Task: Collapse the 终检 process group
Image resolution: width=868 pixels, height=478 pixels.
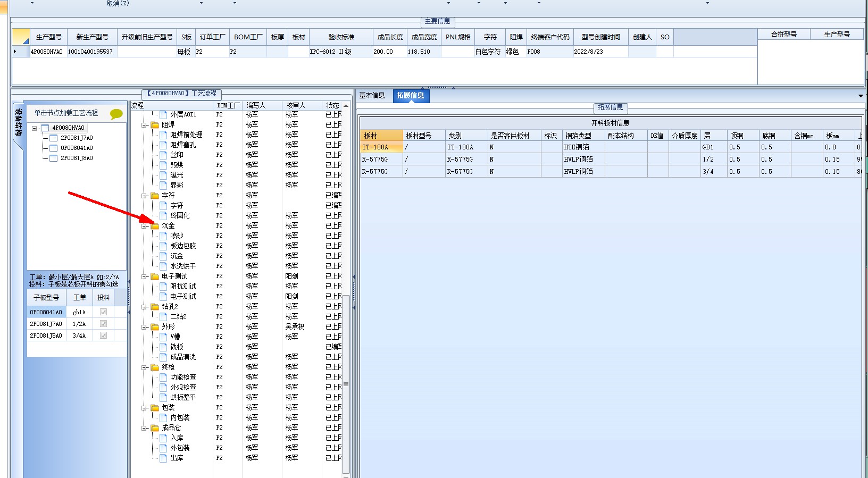Action: 144,367
